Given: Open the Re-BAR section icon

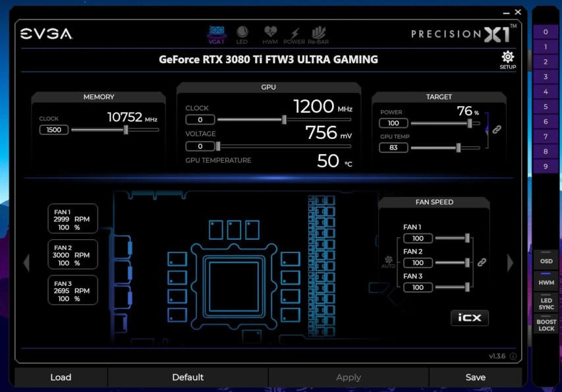Looking at the screenshot, I should pos(318,32).
